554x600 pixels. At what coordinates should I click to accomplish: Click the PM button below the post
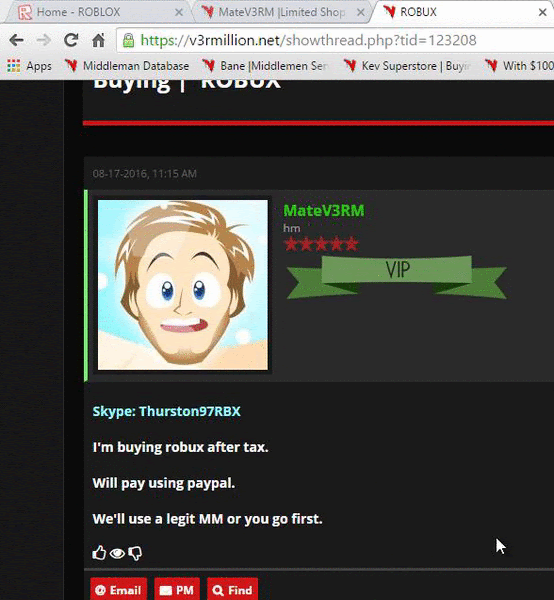(x=177, y=589)
